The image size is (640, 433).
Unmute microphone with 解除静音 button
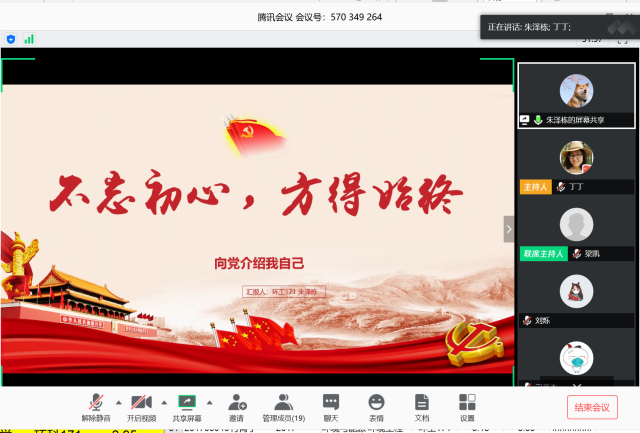(x=96, y=406)
